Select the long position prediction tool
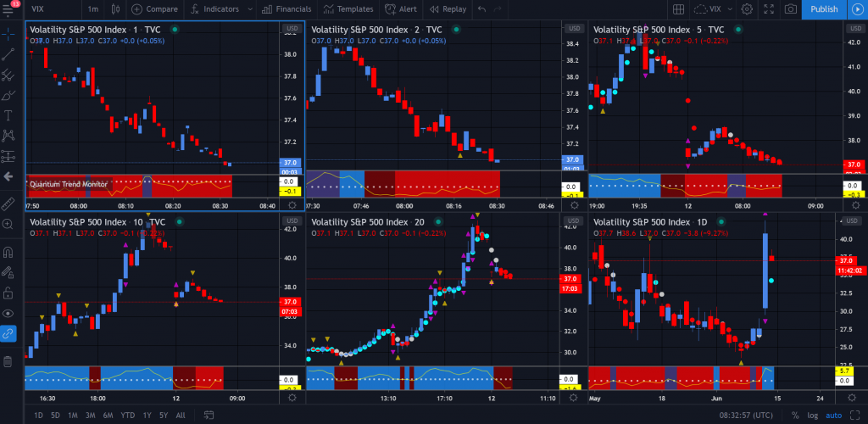Image resolution: width=868 pixels, height=424 pixels. [x=8, y=156]
